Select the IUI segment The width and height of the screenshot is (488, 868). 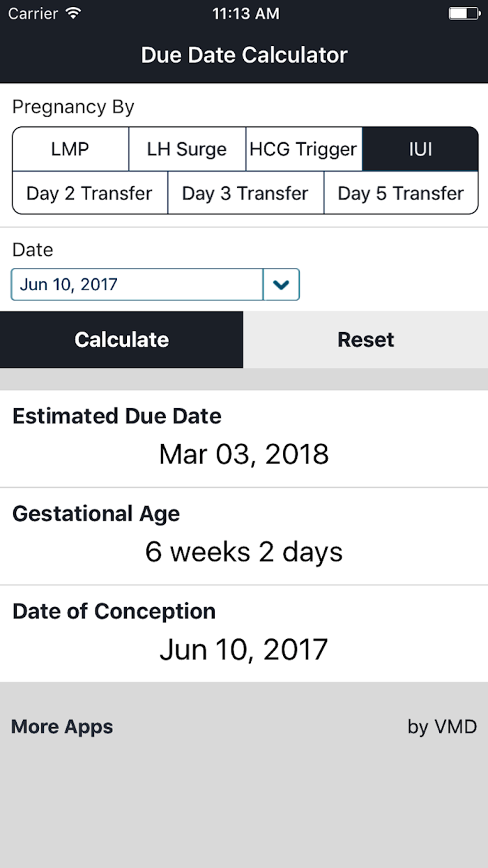coord(420,149)
